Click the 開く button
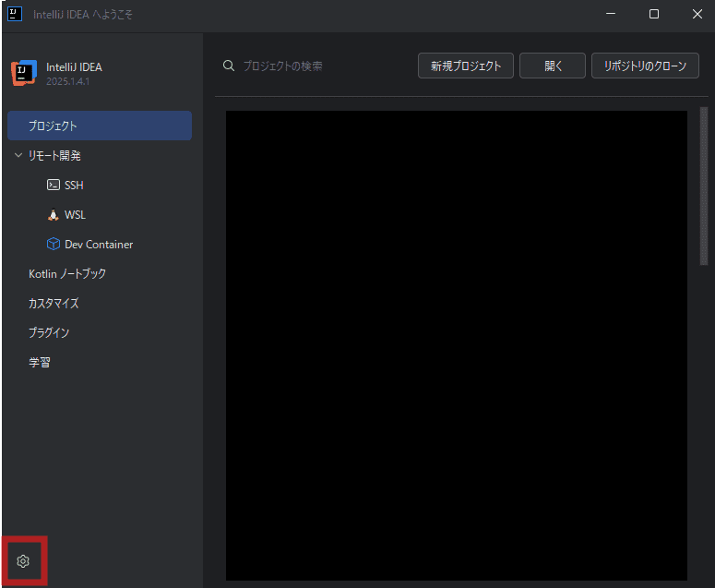The width and height of the screenshot is (715, 588). coord(553,66)
